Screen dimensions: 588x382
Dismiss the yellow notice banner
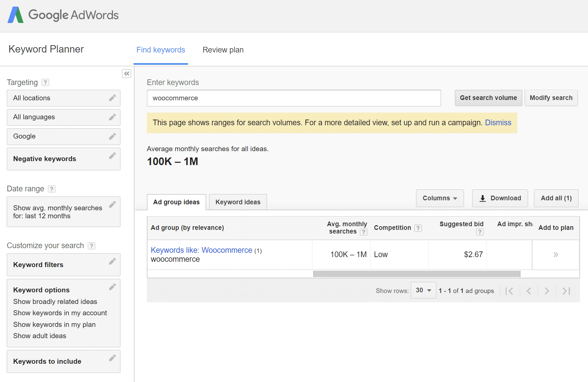click(x=498, y=123)
